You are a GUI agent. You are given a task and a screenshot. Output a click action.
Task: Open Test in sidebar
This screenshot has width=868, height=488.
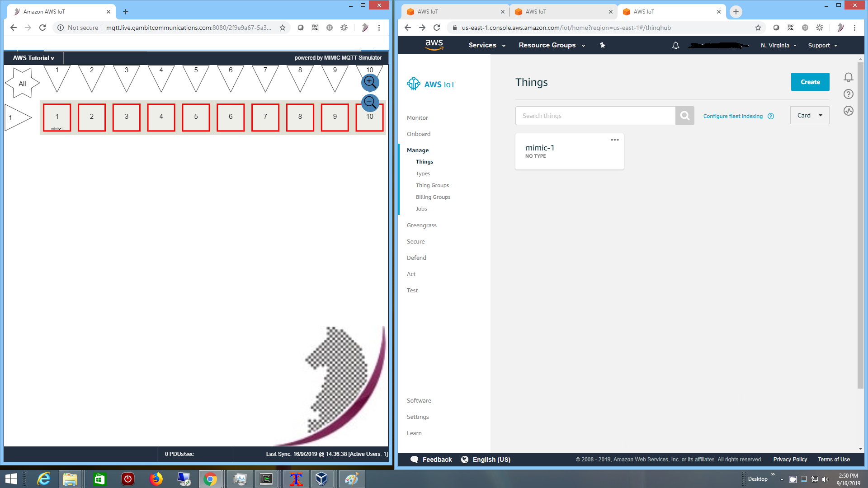click(x=412, y=290)
